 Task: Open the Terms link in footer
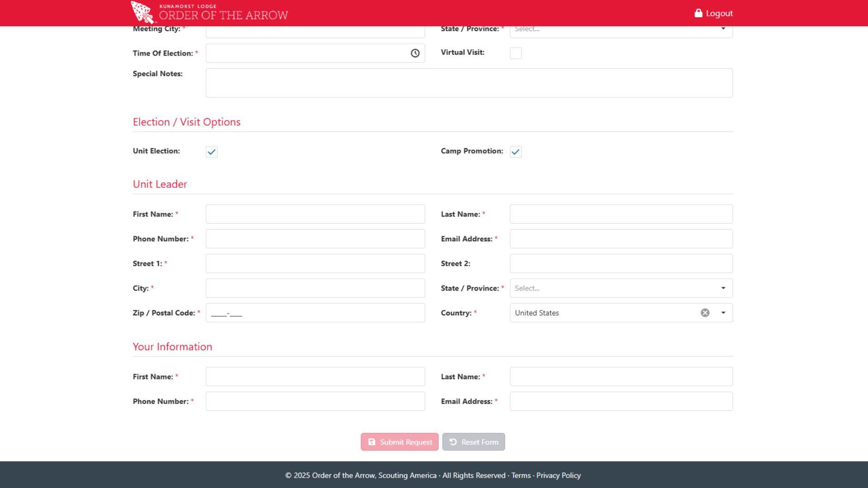[521, 475]
